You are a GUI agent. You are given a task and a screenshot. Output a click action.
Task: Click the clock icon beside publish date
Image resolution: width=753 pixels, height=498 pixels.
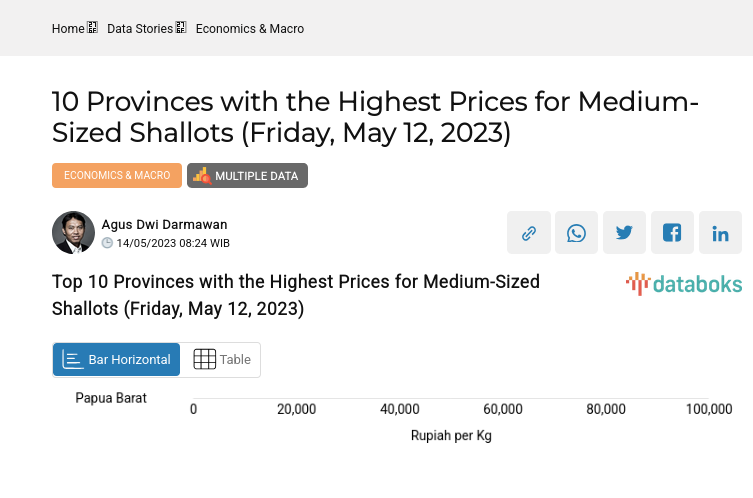pyautogui.click(x=107, y=243)
